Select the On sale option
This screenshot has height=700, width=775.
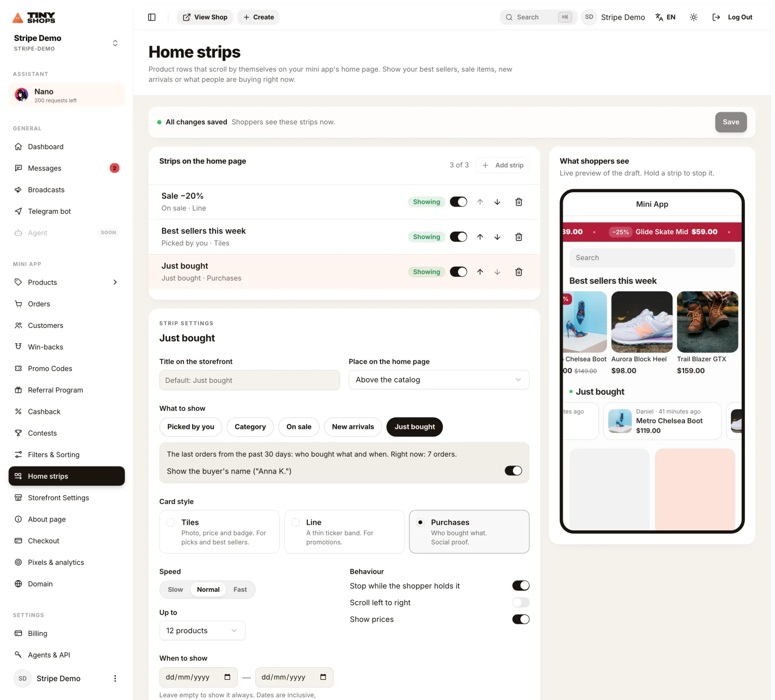(299, 427)
